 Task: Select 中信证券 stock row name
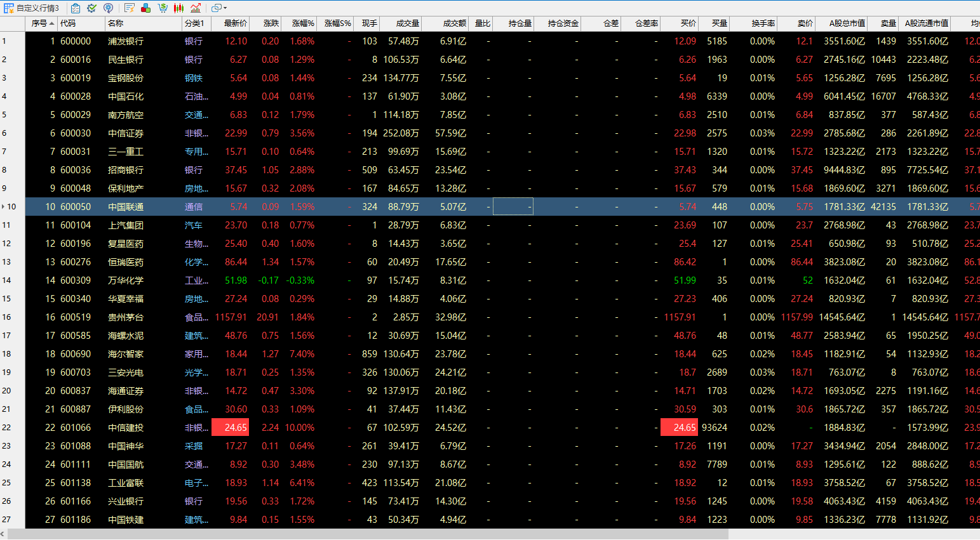(x=126, y=133)
